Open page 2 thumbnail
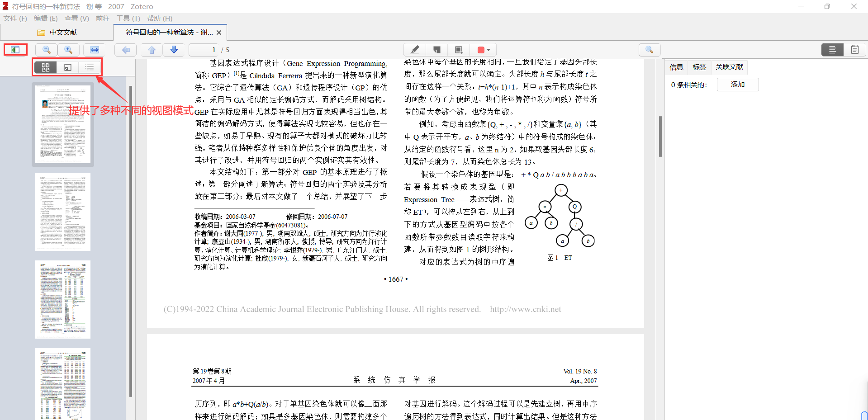 point(63,212)
